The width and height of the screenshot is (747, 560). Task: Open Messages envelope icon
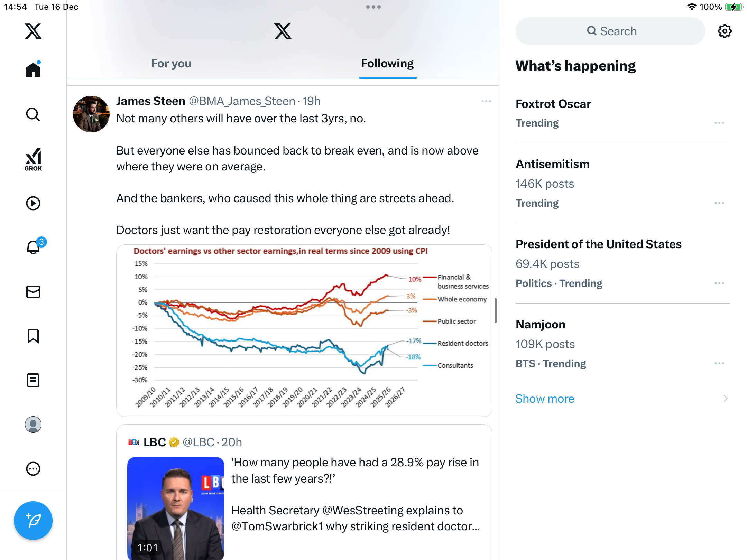(33, 292)
